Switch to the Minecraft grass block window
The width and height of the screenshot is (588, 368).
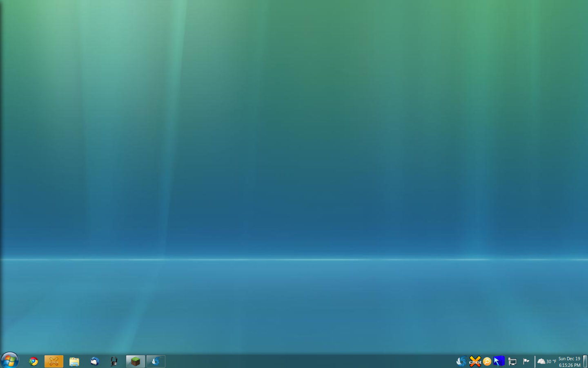coord(136,361)
